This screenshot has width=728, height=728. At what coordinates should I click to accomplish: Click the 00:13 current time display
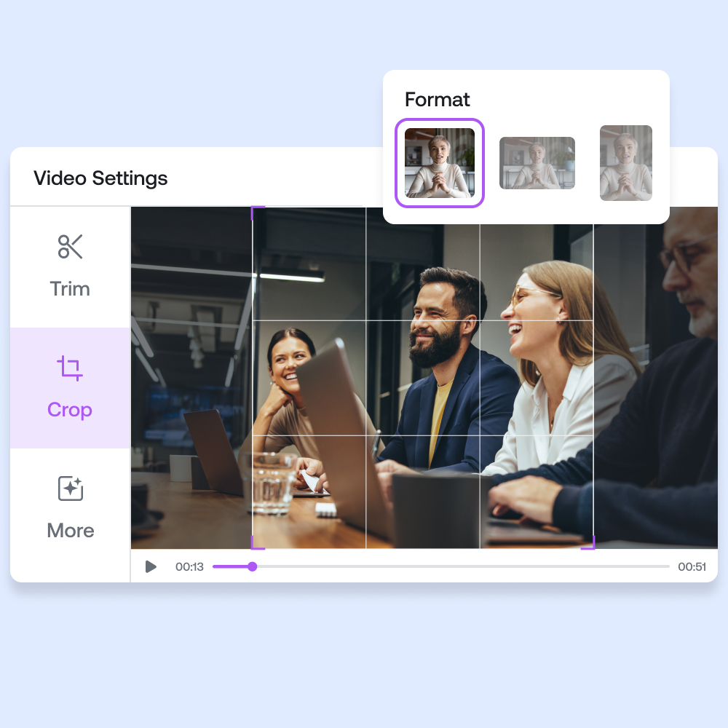189,567
